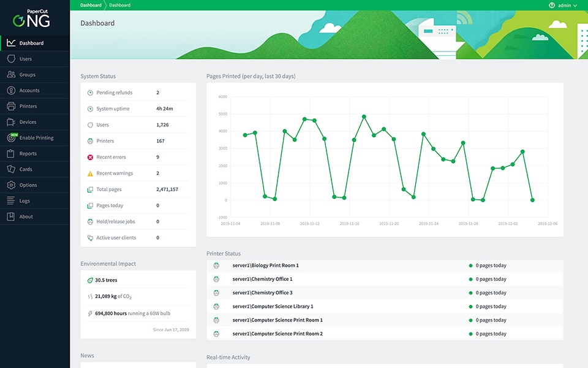This screenshot has width=588, height=368.
Task: Select Enable Printing in the sidebar
Action: tap(36, 138)
